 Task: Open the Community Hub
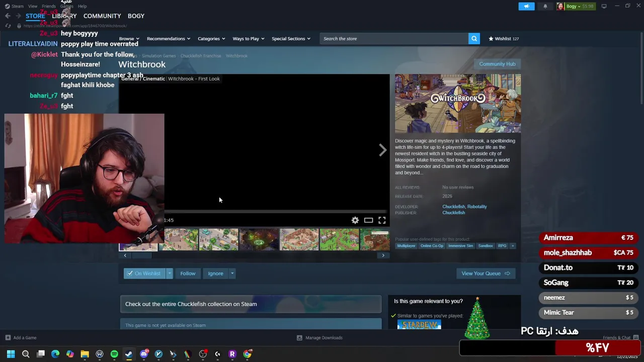[497, 64]
